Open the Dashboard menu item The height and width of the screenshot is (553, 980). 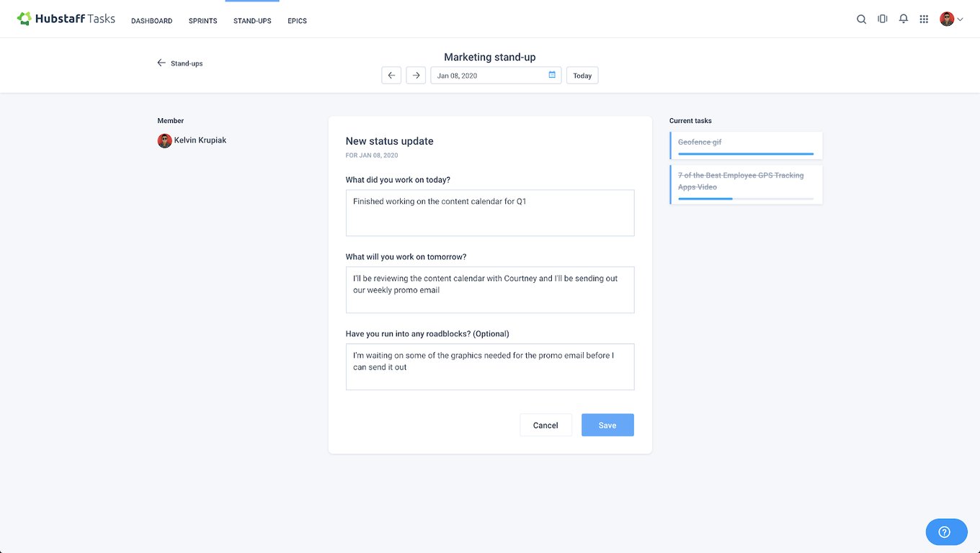(x=151, y=21)
